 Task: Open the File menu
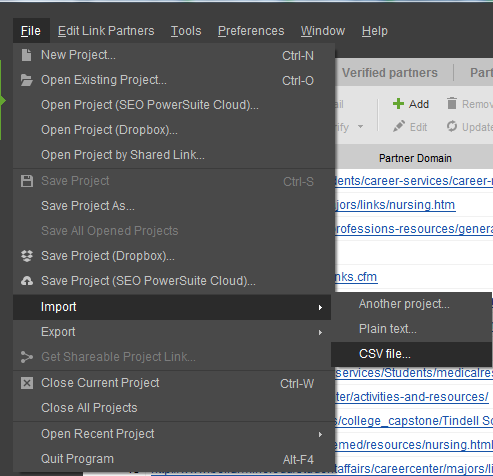click(31, 31)
